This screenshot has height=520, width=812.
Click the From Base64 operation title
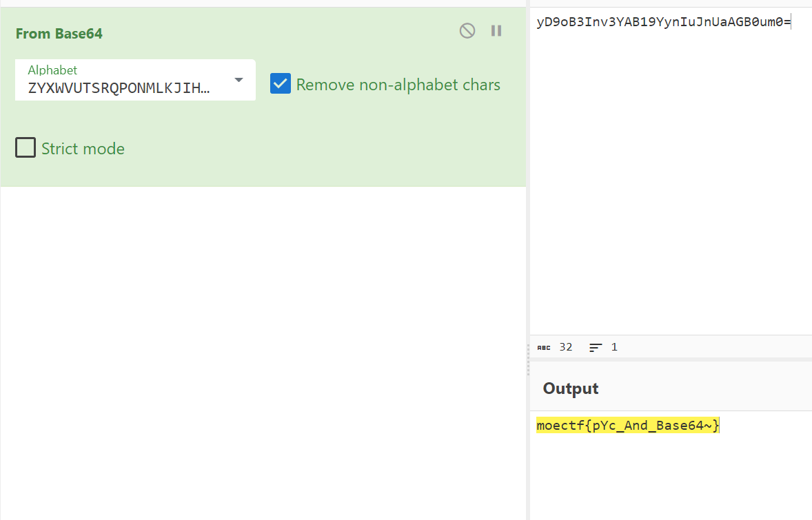pos(59,34)
